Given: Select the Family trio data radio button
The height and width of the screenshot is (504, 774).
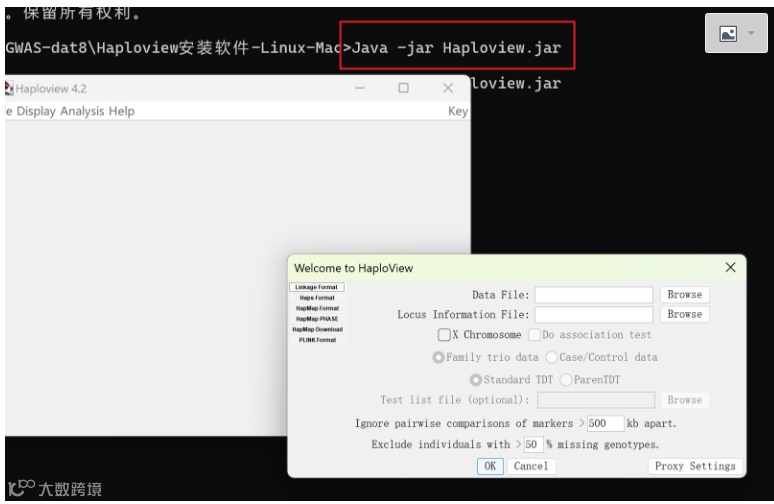Looking at the screenshot, I should pos(438,357).
